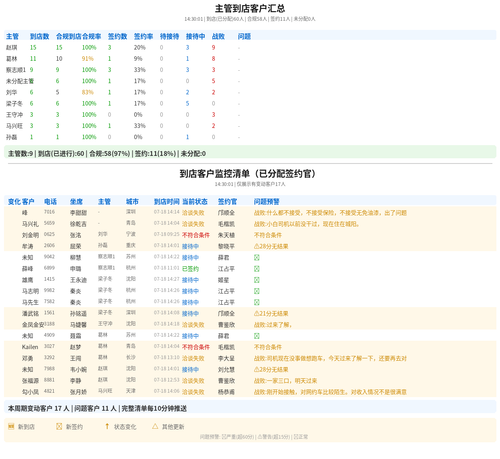Click the 20% signing rate value
The width and height of the screenshot is (500, 459).
click(x=140, y=47)
